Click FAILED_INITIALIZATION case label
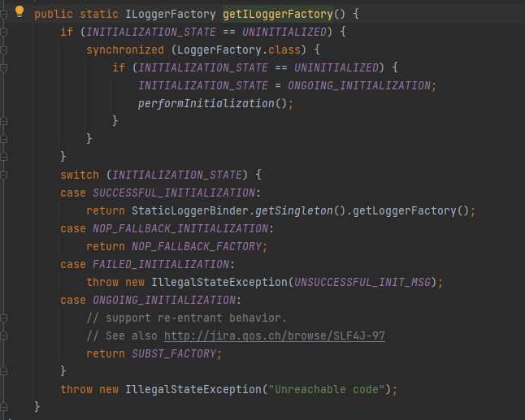The width and height of the screenshot is (525, 420). coord(161,264)
